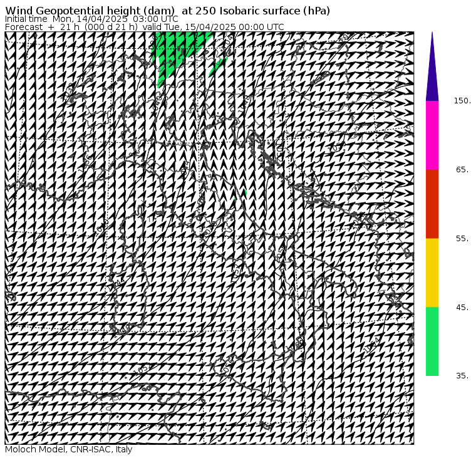Click the legend value label 65.
This screenshot has height=458, width=476.
tap(462, 169)
